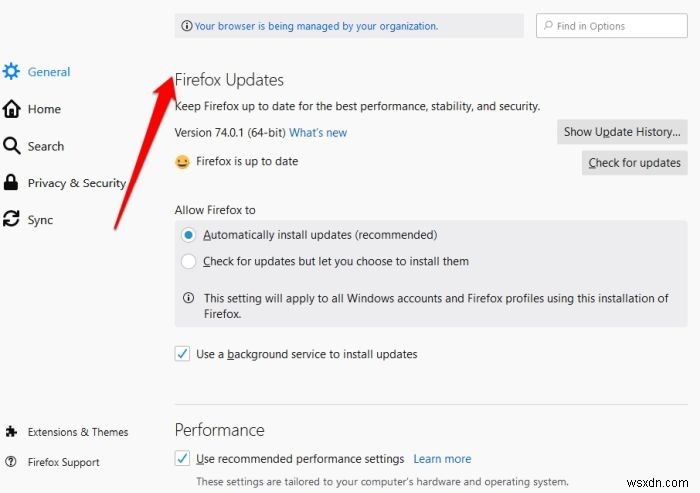Select Automatically install updates option
Viewport: 700px width, 493px height.
pyautogui.click(x=188, y=235)
